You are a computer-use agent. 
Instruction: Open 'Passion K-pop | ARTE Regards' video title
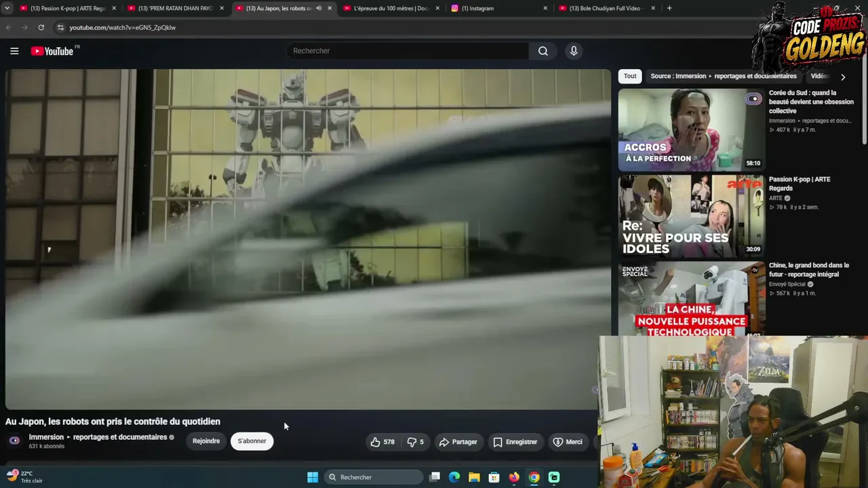pos(800,184)
